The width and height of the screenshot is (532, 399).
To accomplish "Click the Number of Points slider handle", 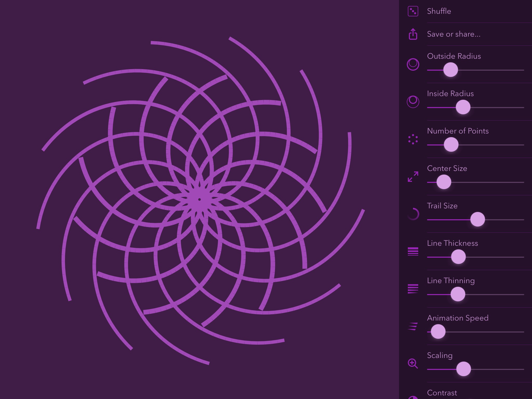I will point(451,144).
